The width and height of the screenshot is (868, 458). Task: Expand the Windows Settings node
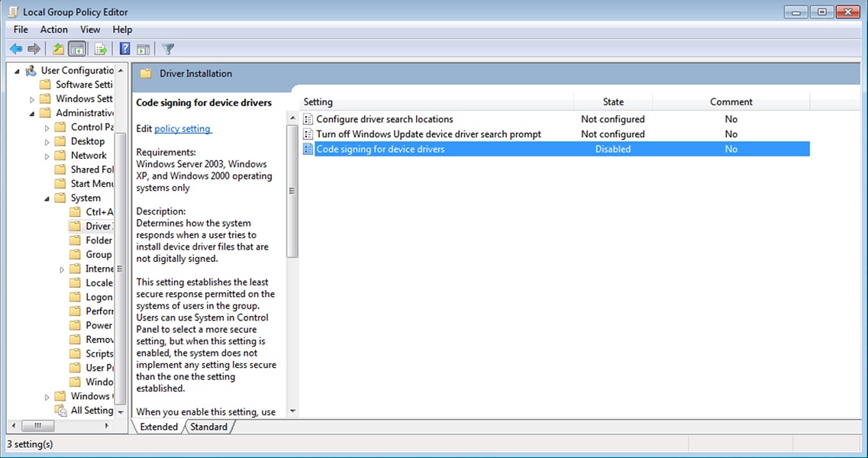[x=32, y=99]
